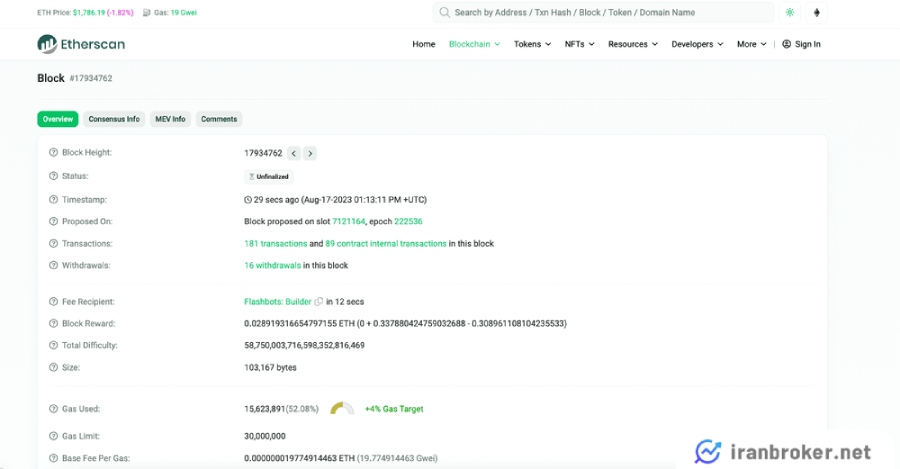Expand the Blockchain dropdown menu
Screen dimensions: 900x469
(x=474, y=44)
